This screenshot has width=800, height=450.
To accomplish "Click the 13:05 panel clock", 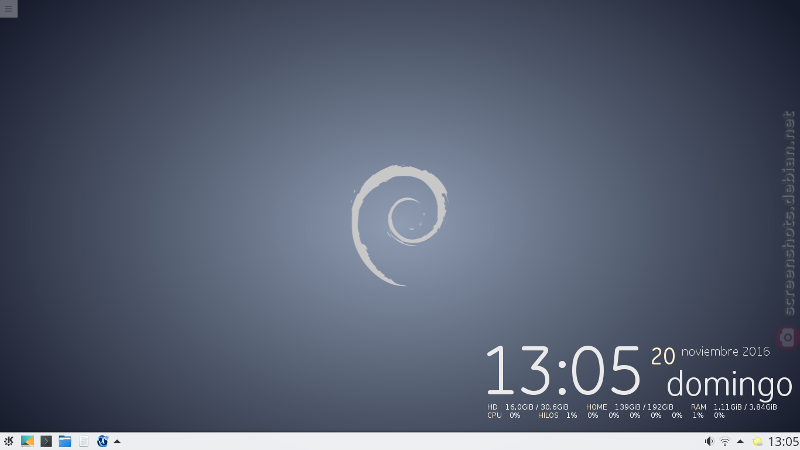I will [783, 441].
